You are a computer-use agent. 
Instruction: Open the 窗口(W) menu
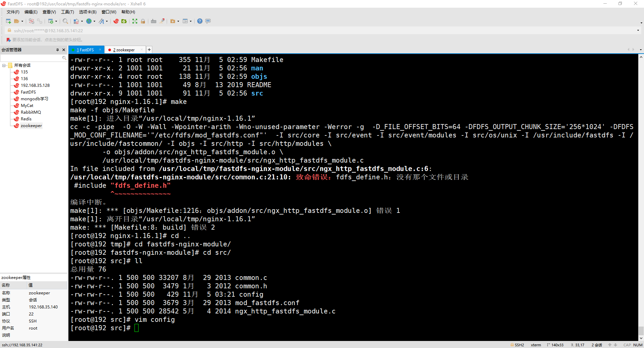109,12
